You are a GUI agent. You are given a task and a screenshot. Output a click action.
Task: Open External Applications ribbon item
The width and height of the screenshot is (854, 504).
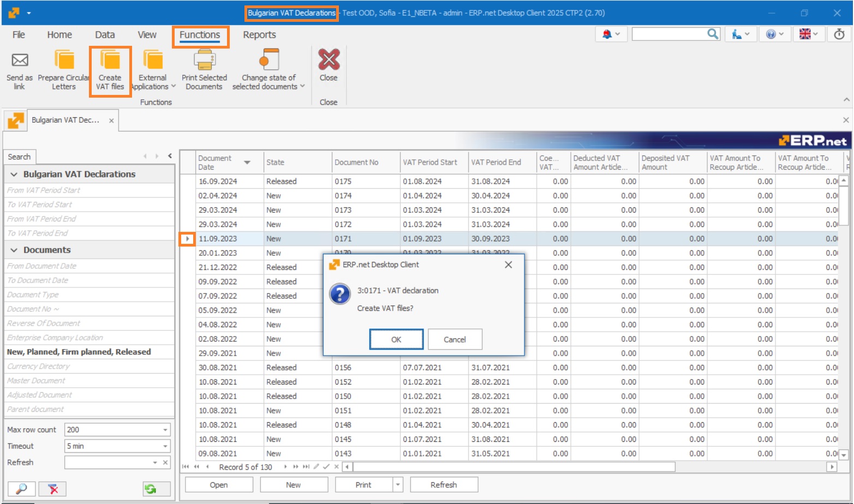coord(153,70)
